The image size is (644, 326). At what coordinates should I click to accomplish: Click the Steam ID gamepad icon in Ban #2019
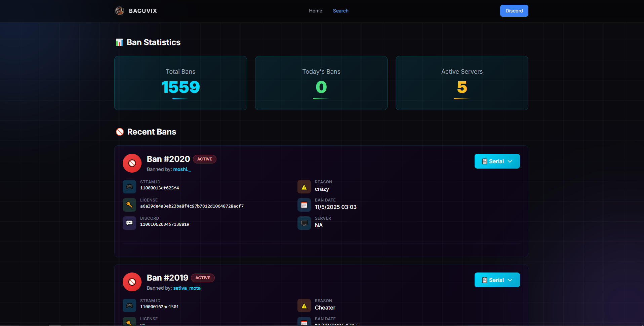(x=129, y=305)
